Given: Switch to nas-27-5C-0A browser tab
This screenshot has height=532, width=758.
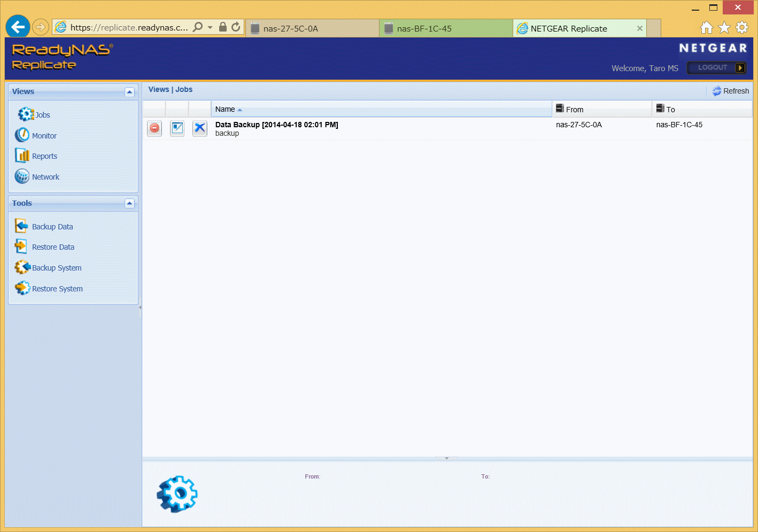Looking at the screenshot, I should click(312, 28).
